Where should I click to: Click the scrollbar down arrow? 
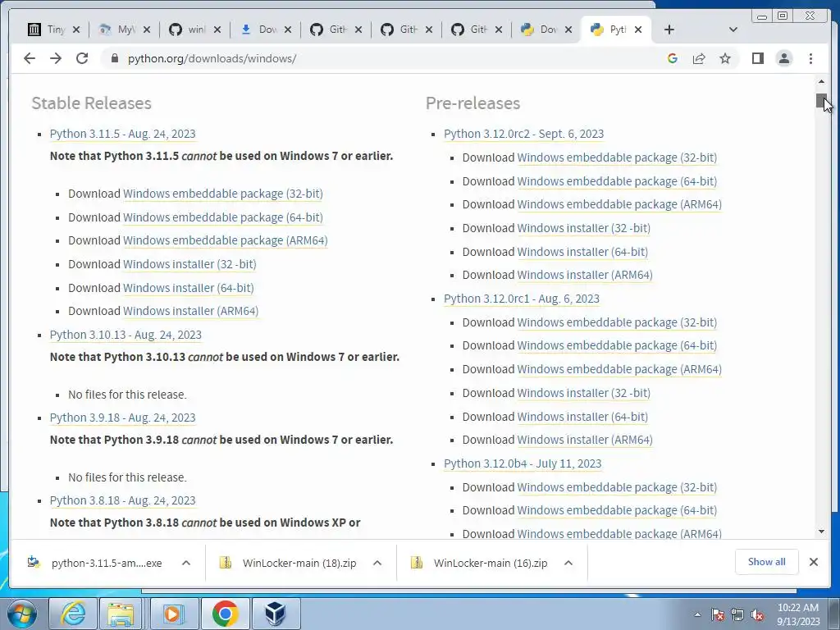[821, 532]
